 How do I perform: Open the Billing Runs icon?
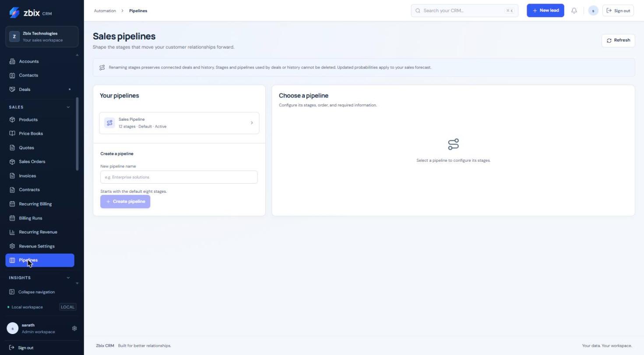pyautogui.click(x=12, y=218)
